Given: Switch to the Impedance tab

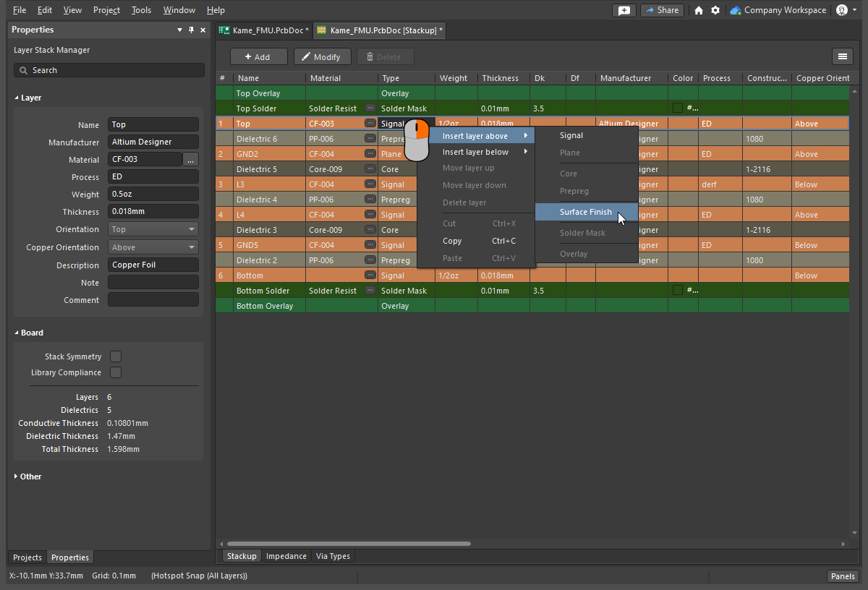Looking at the screenshot, I should click(286, 556).
